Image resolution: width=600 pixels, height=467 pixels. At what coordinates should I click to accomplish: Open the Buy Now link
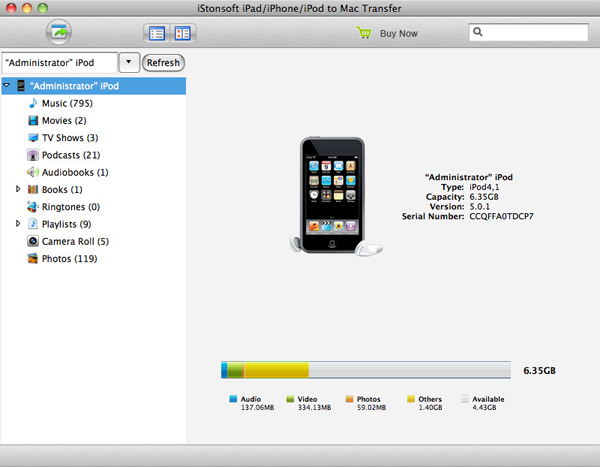(399, 34)
